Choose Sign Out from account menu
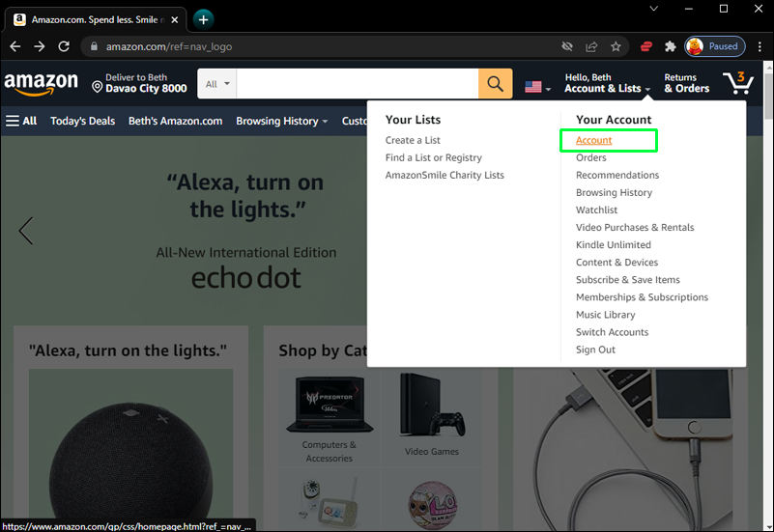 pyautogui.click(x=595, y=350)
